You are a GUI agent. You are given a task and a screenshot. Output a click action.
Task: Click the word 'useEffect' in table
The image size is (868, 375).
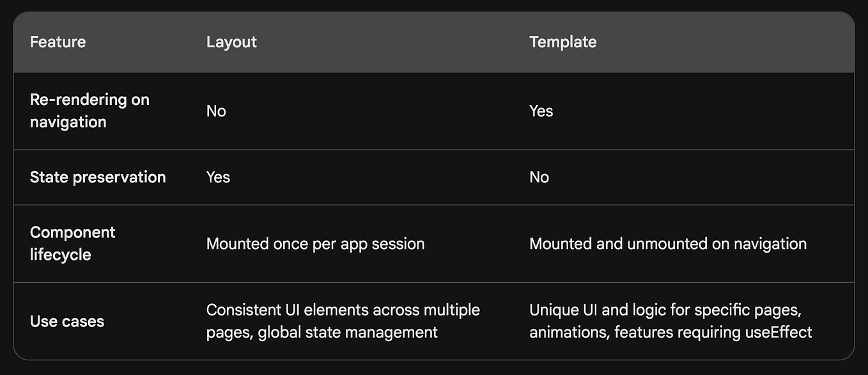click(779, 332)
